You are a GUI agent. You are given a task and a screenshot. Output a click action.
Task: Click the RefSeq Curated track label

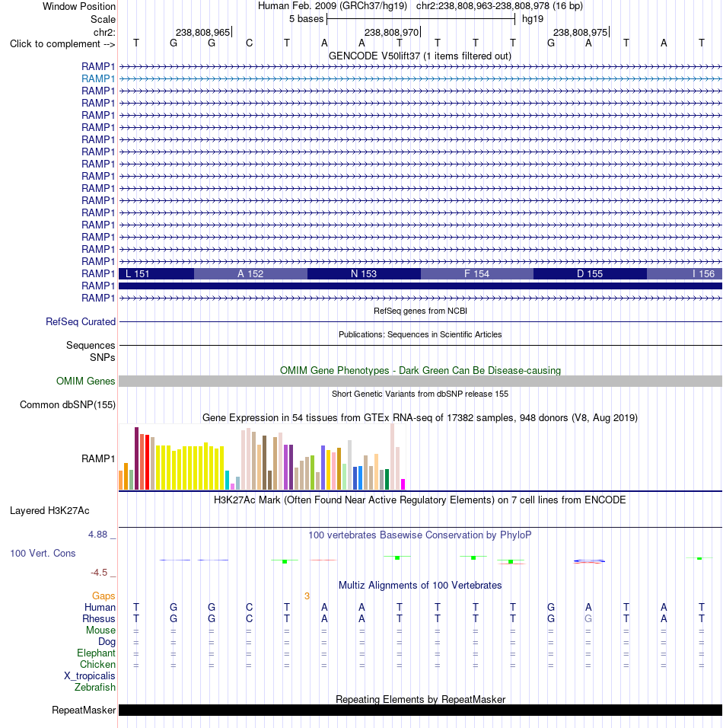(81, 322)
